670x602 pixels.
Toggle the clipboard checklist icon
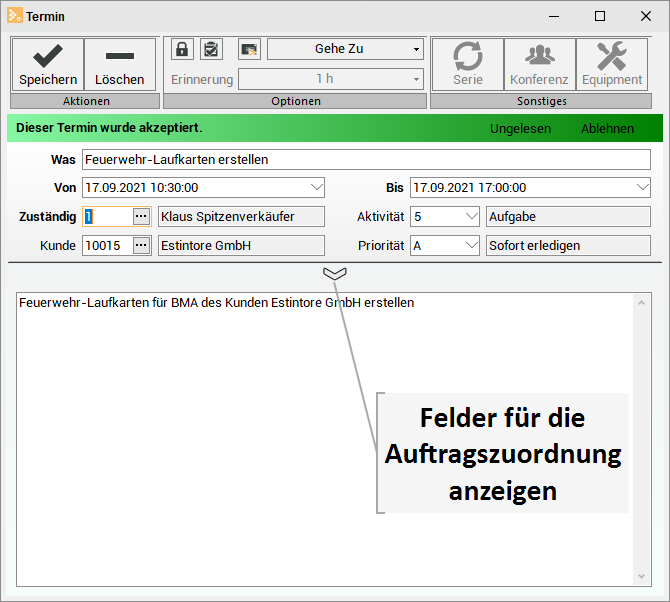211,49
